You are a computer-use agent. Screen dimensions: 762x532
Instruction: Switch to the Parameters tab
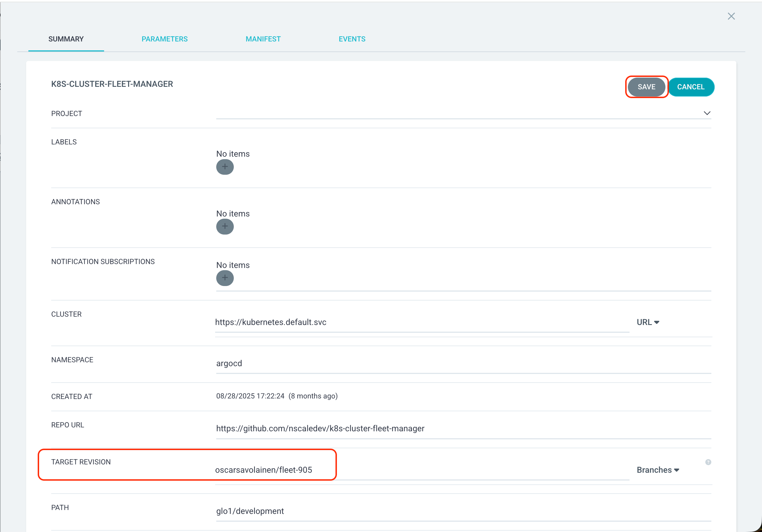164,39
